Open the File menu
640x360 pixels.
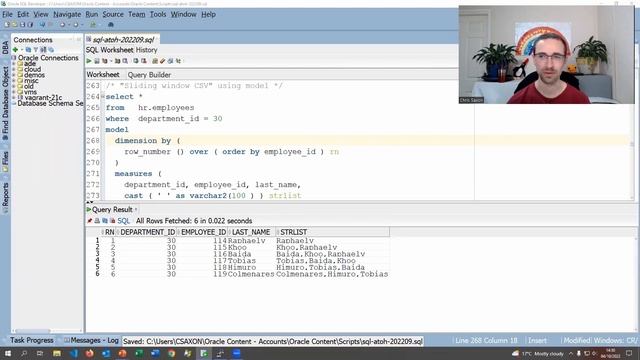click(7, 14)
